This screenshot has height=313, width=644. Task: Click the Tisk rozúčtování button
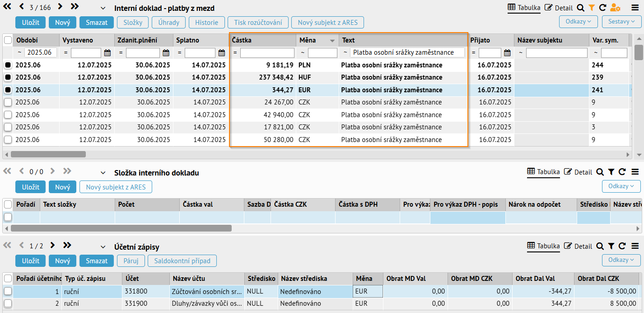click(x=258, y=23)
